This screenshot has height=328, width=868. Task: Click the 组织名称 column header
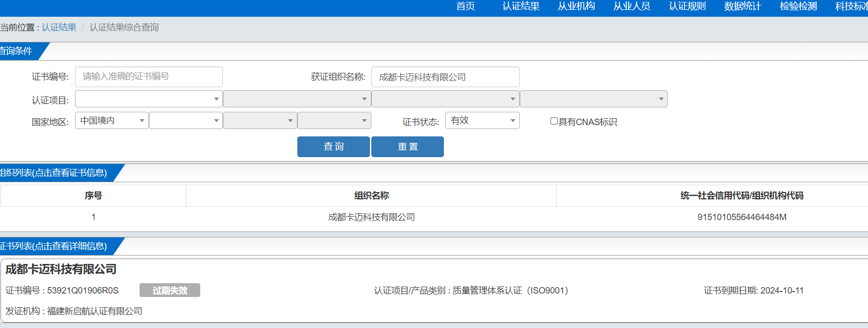(371, 196)
